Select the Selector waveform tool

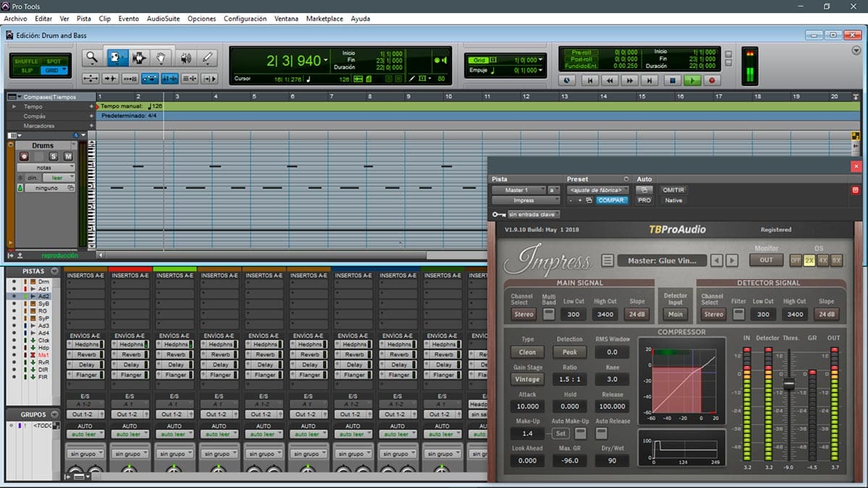pyautogui.click(x=138, y=58)
